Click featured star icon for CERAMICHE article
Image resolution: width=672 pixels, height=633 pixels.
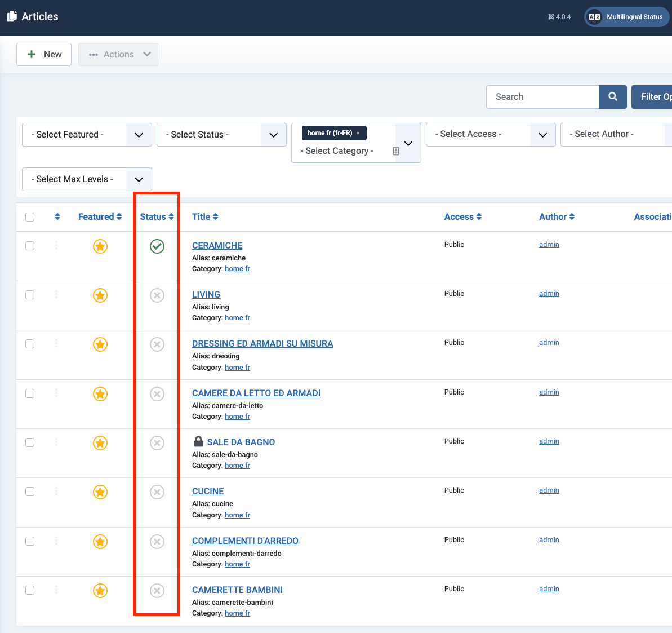coord(100,246)
